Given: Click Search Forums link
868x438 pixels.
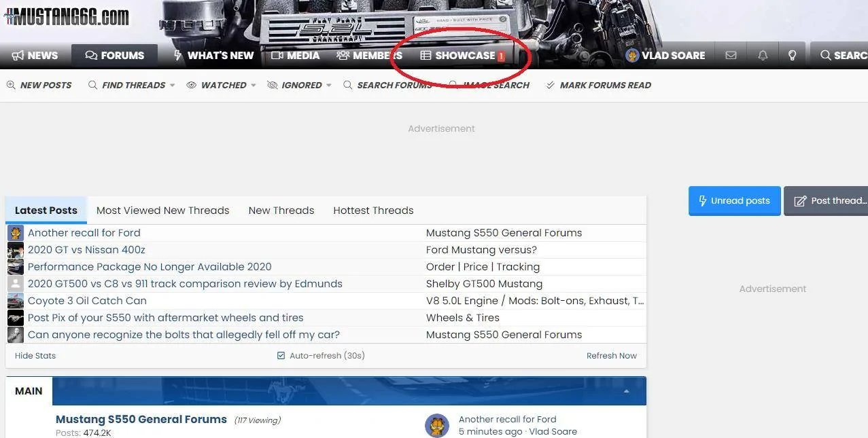Looking at the screenshot, I should point(387,85).
